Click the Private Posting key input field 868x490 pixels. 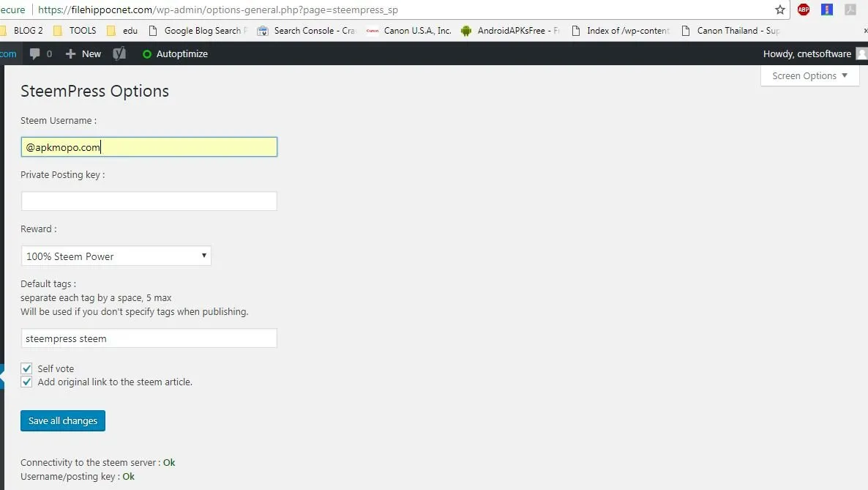click(149, 201)
